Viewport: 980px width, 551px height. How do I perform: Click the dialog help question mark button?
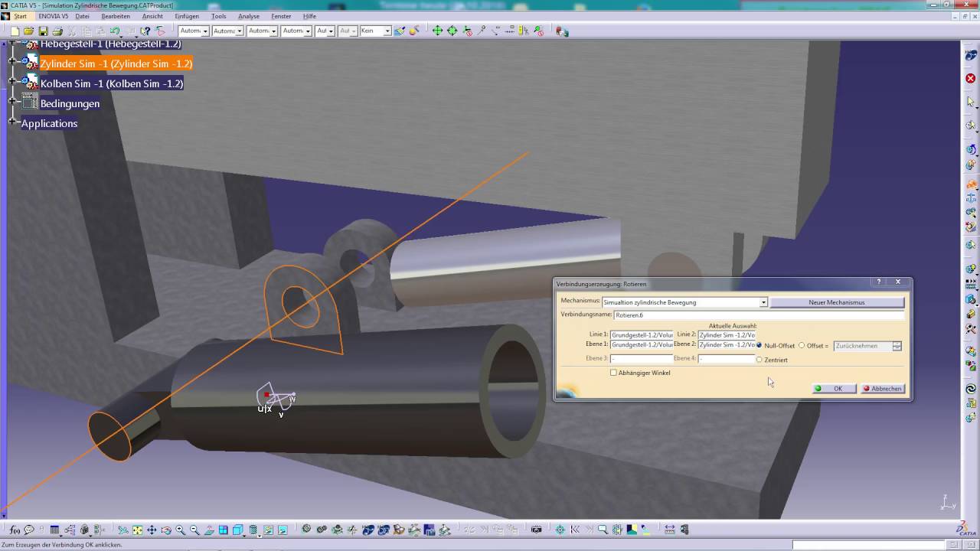coord(879,282)
